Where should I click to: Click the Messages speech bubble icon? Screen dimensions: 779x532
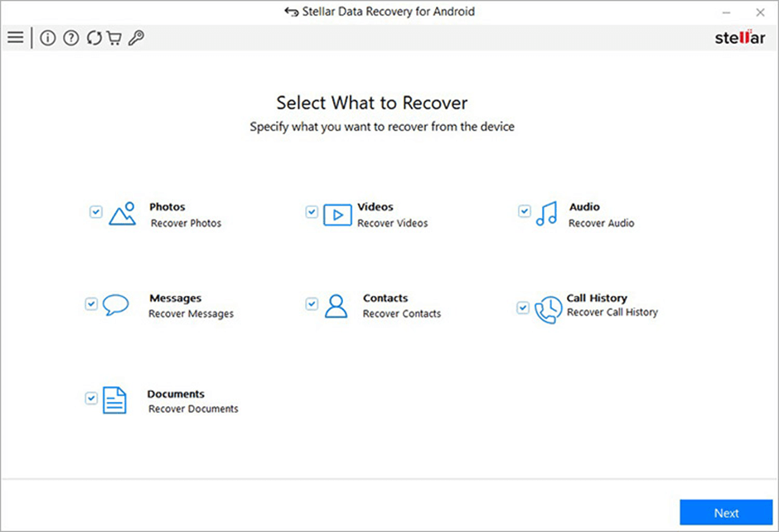pos(116,306)
